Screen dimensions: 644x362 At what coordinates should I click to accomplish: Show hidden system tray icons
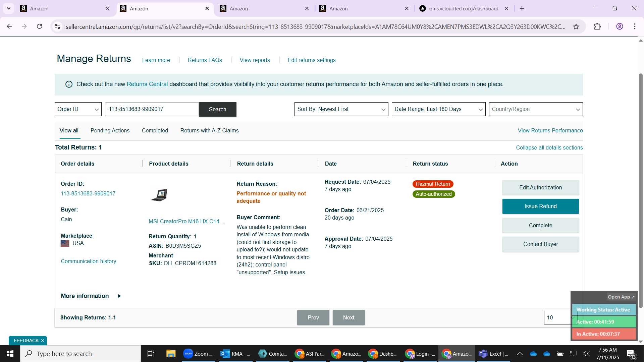pyautogui.click(x=520, y=354)
